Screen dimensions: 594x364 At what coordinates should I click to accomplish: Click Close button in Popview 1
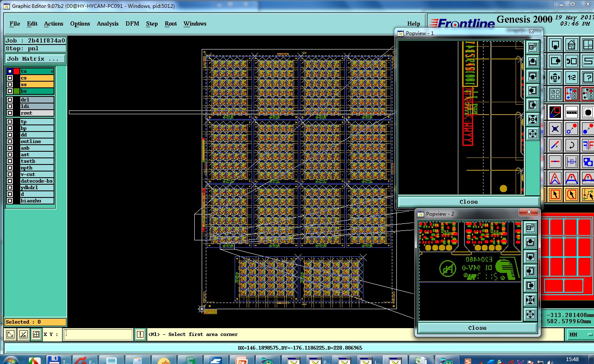469,202
